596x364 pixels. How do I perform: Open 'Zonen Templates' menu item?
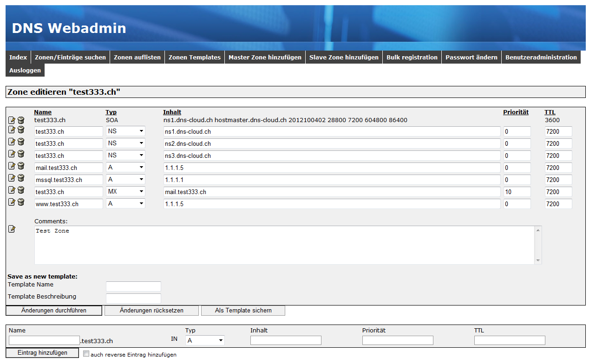pyautogui.click(x=194, y=57)
